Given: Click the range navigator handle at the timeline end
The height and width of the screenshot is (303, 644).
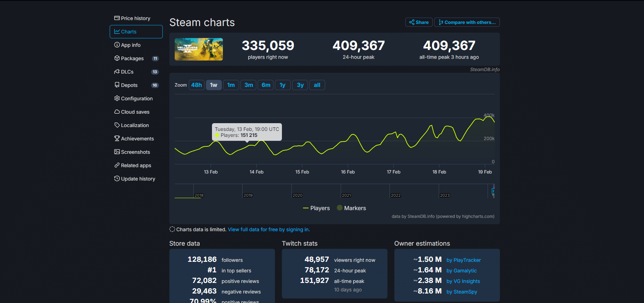Looking at the screenshot, I should coord(493,191).
